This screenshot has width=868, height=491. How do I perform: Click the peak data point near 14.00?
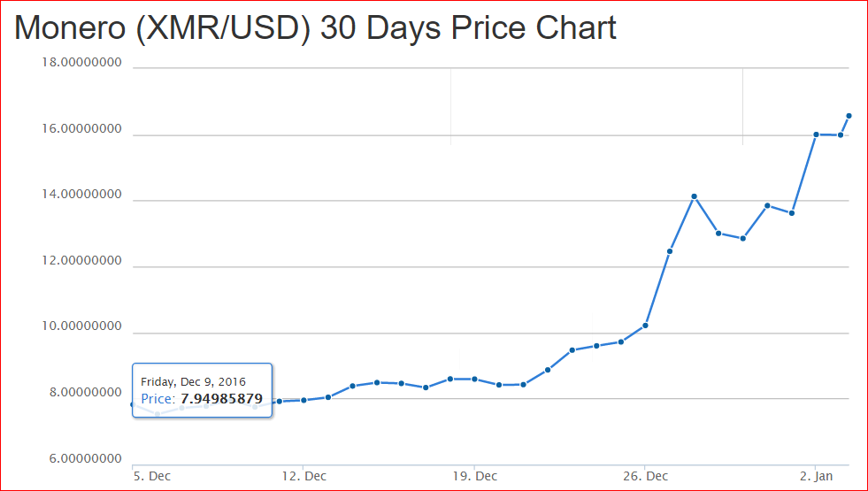coord(694,196)
